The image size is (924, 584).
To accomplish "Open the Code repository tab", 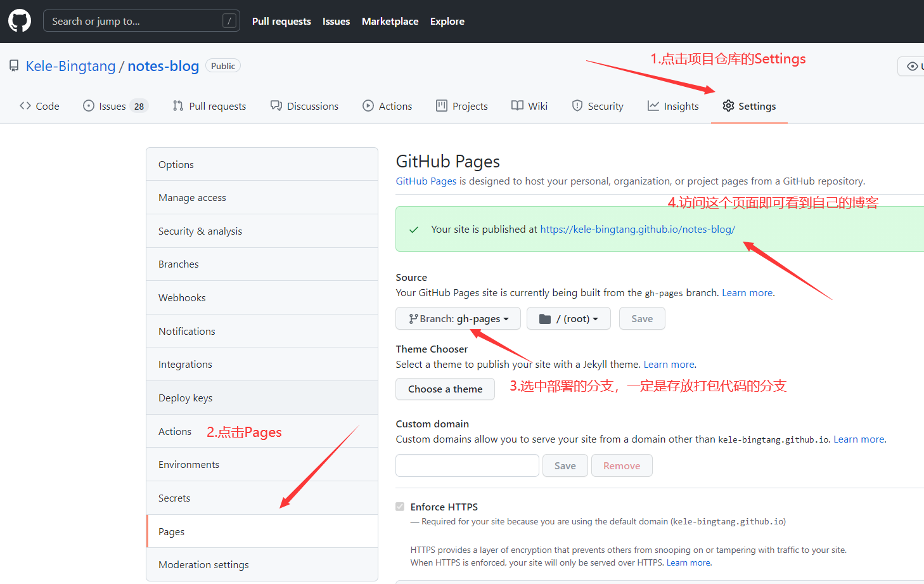I will tap(39, 106).
